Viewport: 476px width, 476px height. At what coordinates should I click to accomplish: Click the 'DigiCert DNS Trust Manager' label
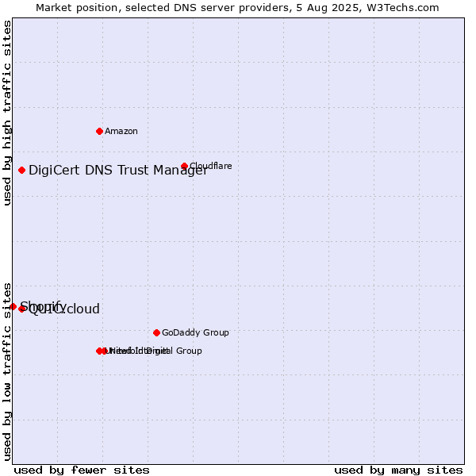(x=118, y=170)
